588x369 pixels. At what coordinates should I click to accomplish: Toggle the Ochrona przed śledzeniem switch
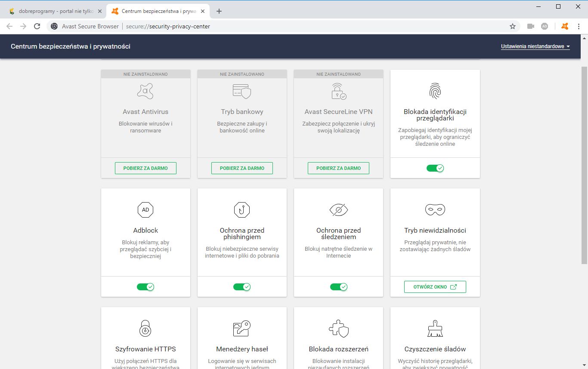[338, 287]
